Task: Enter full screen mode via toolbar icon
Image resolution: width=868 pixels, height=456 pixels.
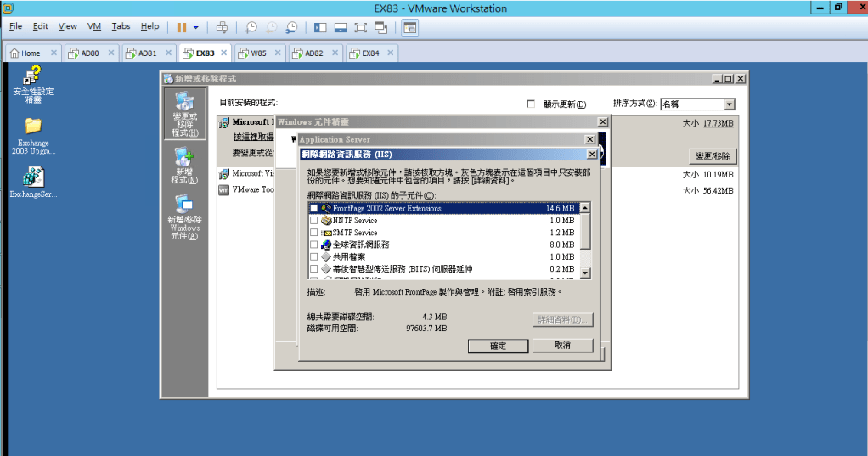Action: pos(360,27)
